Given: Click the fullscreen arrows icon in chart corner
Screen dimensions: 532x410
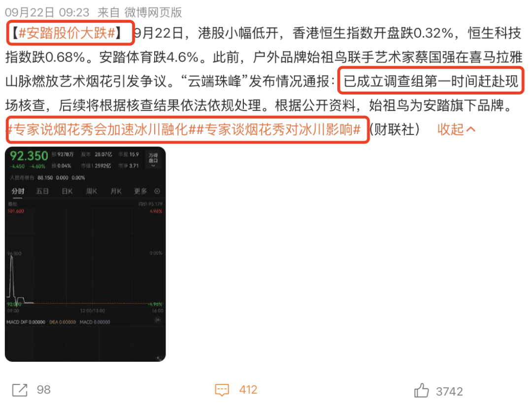Looking at the screenshot, I should pyautogui.click(x=159, y=358).
